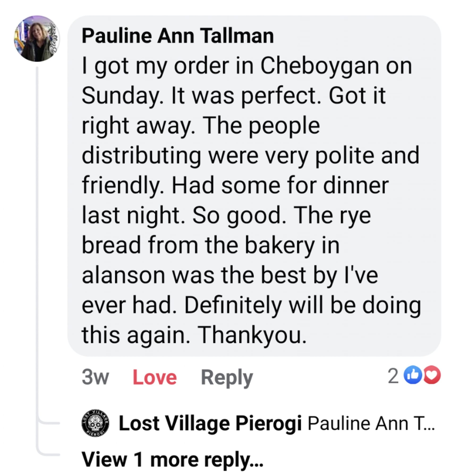
Task: Open the Pauline Ann Tallman name link
Action: (178, 36)
